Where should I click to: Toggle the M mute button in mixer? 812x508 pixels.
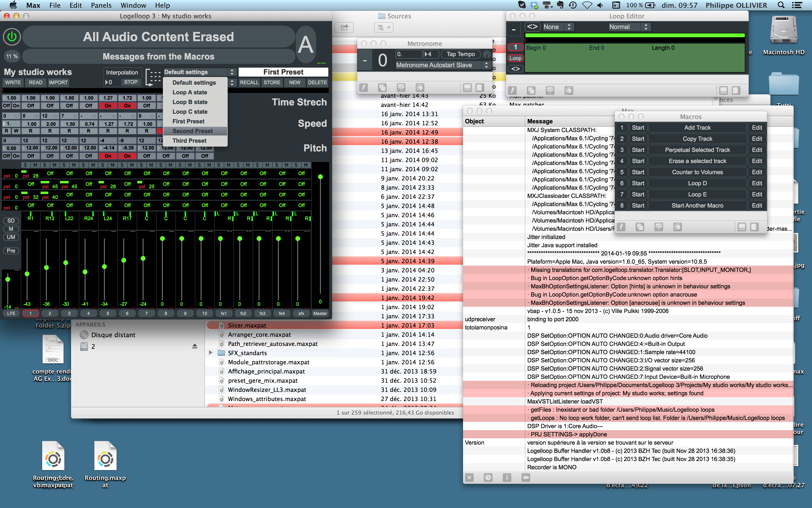point(11,229)
